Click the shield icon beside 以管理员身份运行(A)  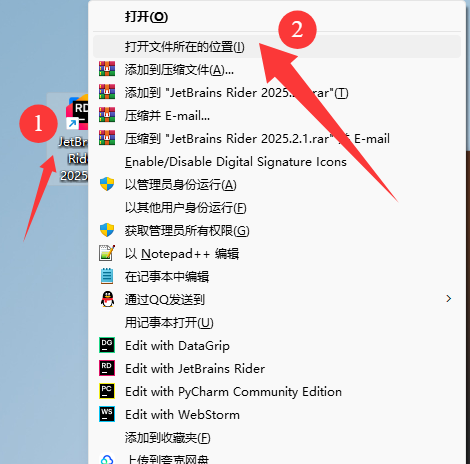tap(107, 184)
